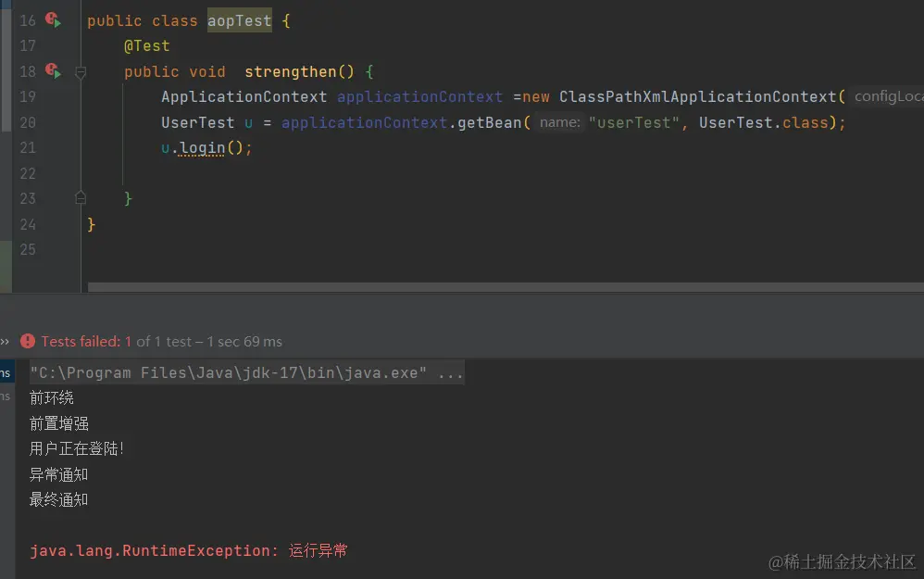This screenshot has width=924, height=579.
Task: Click the name: parameter hint on line 20
Action: pos(560,122)
